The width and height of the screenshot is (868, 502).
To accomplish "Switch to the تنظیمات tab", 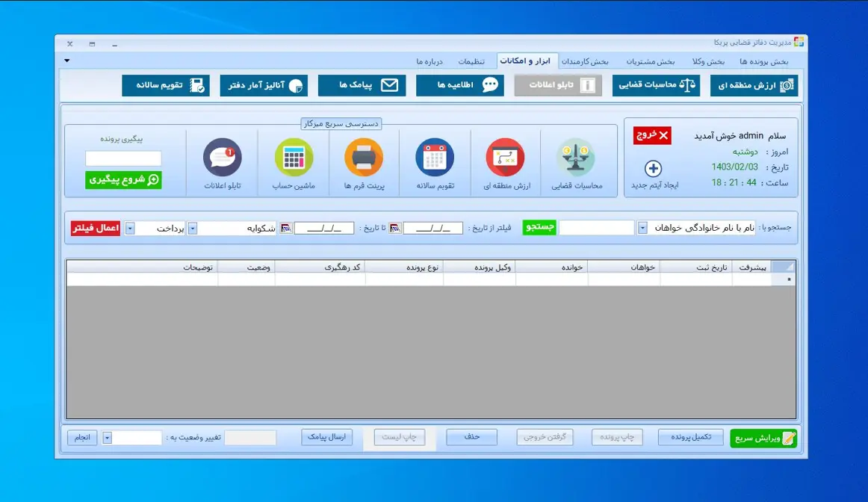I will coord(471,61).
